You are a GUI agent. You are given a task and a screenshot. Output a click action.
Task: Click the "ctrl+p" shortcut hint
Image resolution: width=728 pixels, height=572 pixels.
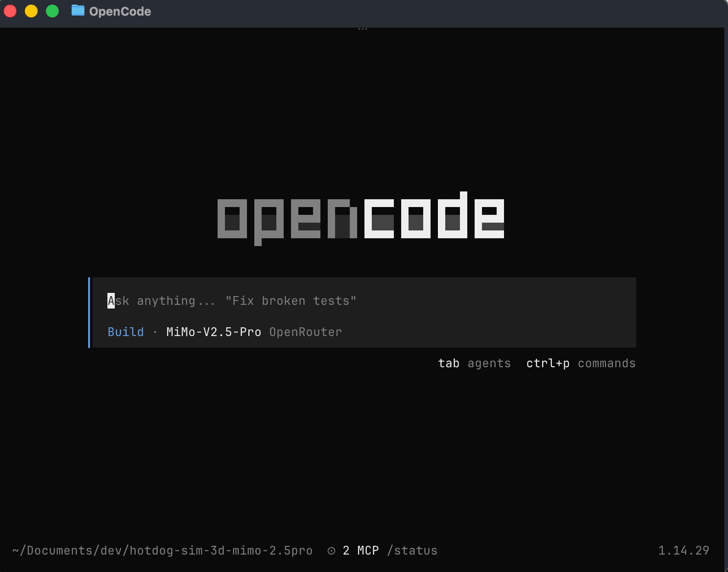[548, 364]
